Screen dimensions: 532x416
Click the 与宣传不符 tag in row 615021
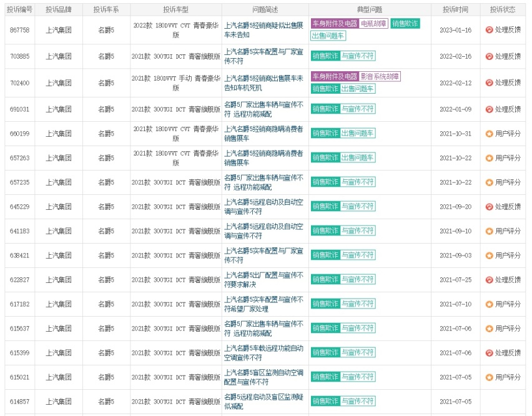click(358, 377)
